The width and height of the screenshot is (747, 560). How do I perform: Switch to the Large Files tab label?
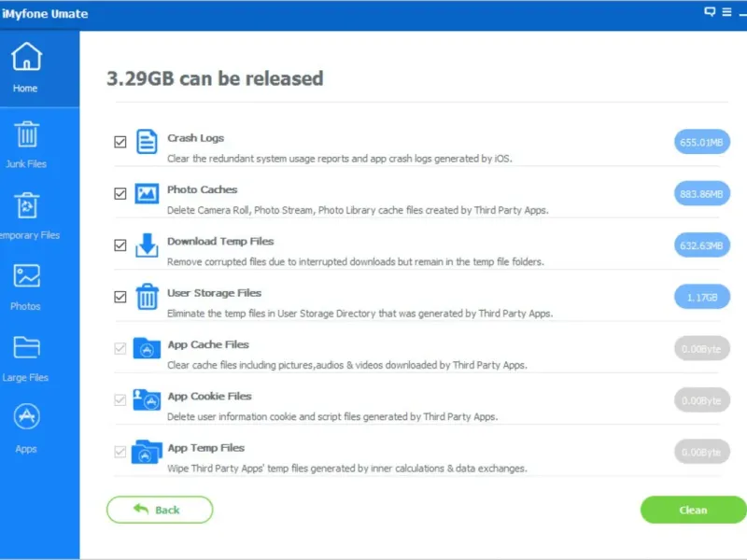tap(25, 378)
